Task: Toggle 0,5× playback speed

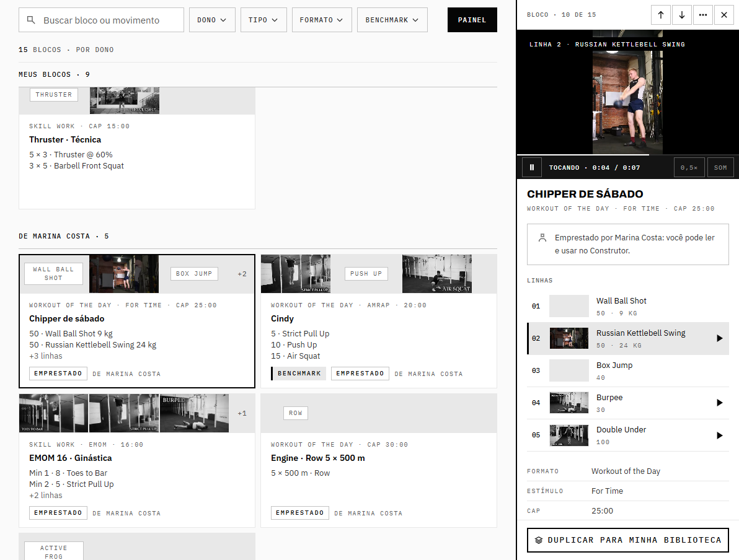Action: [x=689, y=168]
